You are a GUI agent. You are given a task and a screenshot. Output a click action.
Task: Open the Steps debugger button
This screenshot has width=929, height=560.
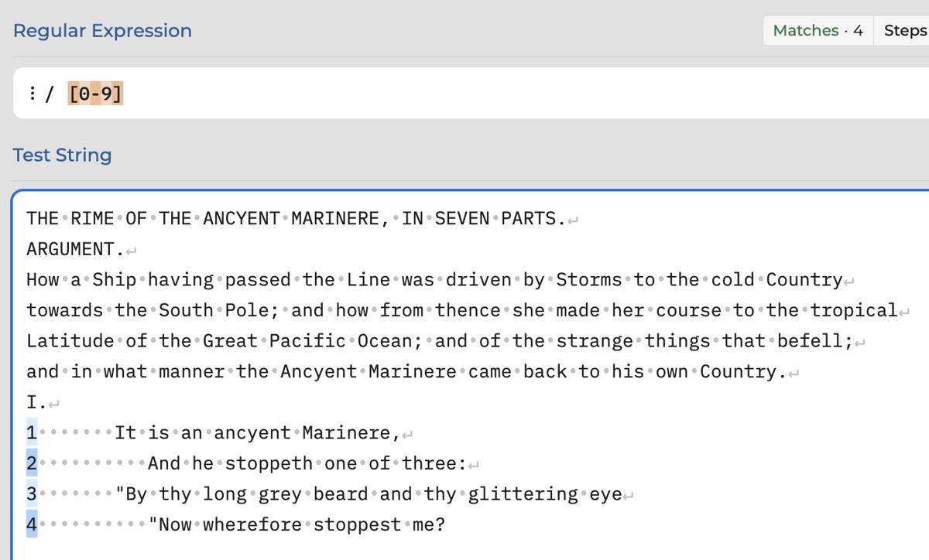pos(904,30)
